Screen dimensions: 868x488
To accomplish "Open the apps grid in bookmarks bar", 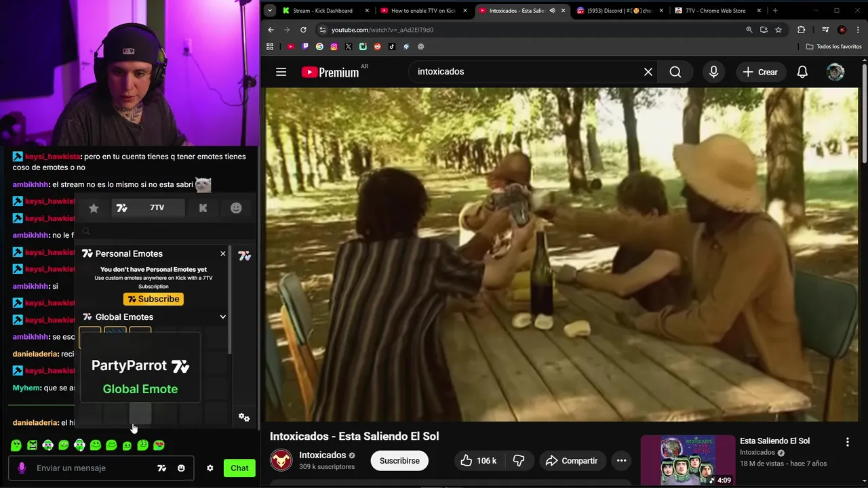I will coord(270,47).
